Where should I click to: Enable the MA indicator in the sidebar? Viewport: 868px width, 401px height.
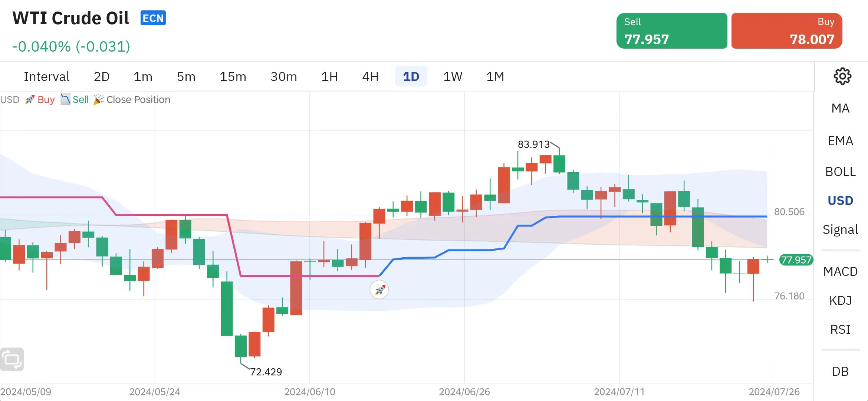[840, 108]
